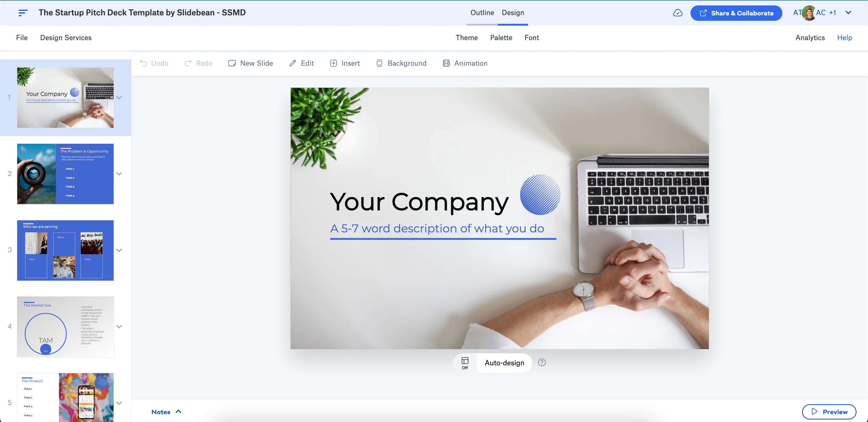Click the Share & Collaborate button
Viewport: 868px width, 422px height.
click(736, 13)
